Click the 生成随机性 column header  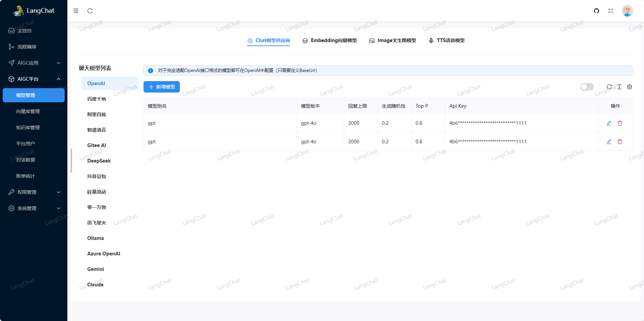click(394, 106)
